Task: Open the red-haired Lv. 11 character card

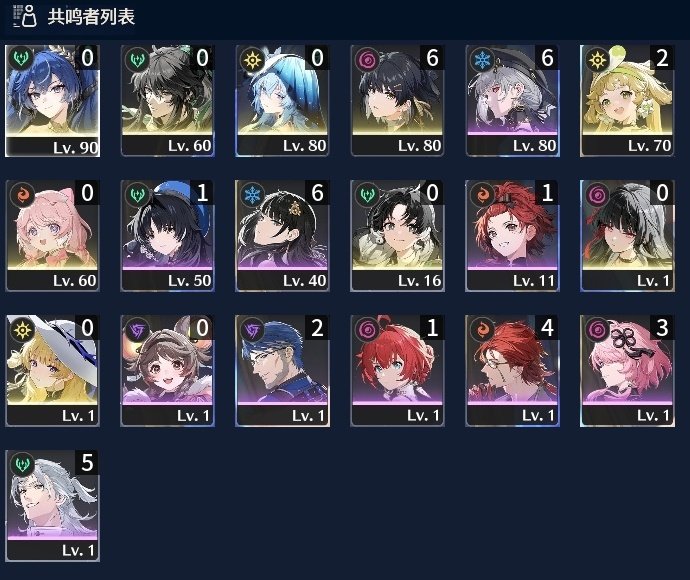Action: coord(513,236)
